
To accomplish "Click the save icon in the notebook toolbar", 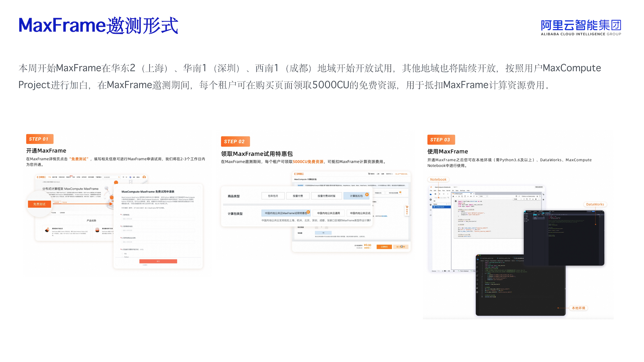I will tap(453, 196).
